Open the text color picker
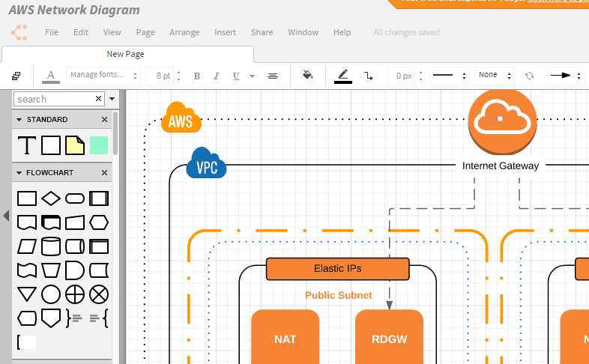The height and width of the screenshot is (364, 589). coord(51,76)
